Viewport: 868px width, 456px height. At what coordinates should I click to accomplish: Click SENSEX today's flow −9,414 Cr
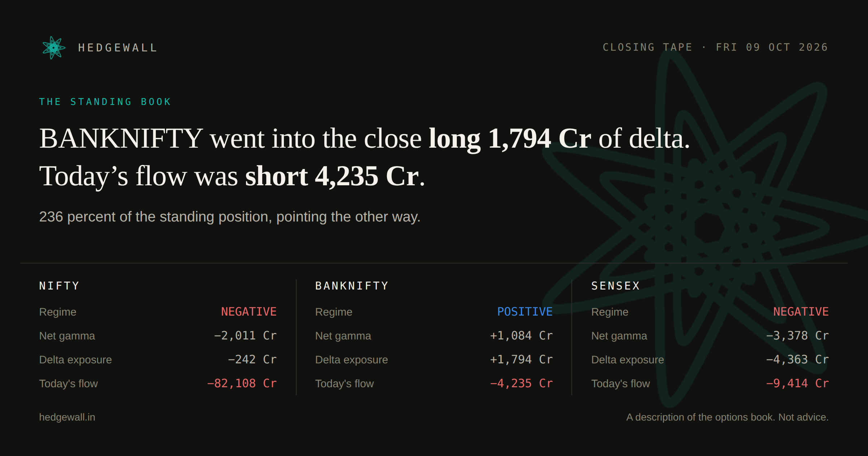(x=797, y=383)
